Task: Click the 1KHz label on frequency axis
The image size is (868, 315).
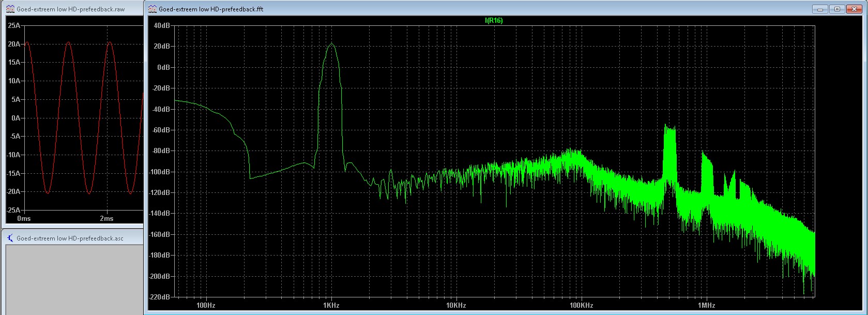Action: coord(331,305)
